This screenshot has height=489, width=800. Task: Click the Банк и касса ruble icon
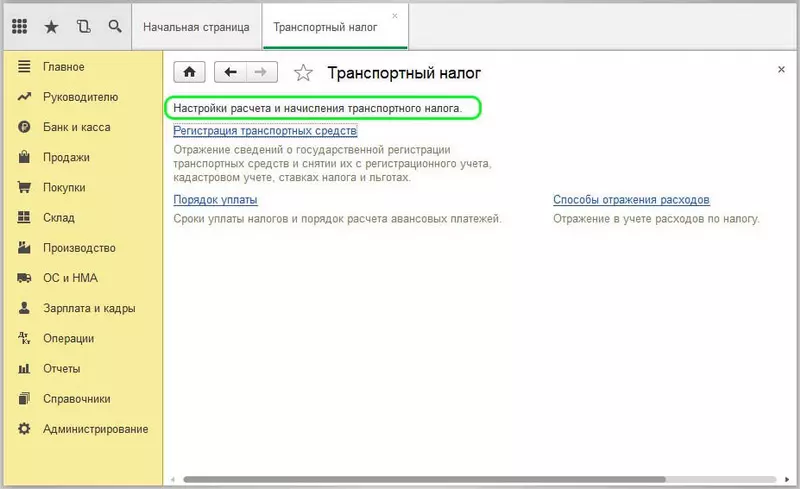24,127
